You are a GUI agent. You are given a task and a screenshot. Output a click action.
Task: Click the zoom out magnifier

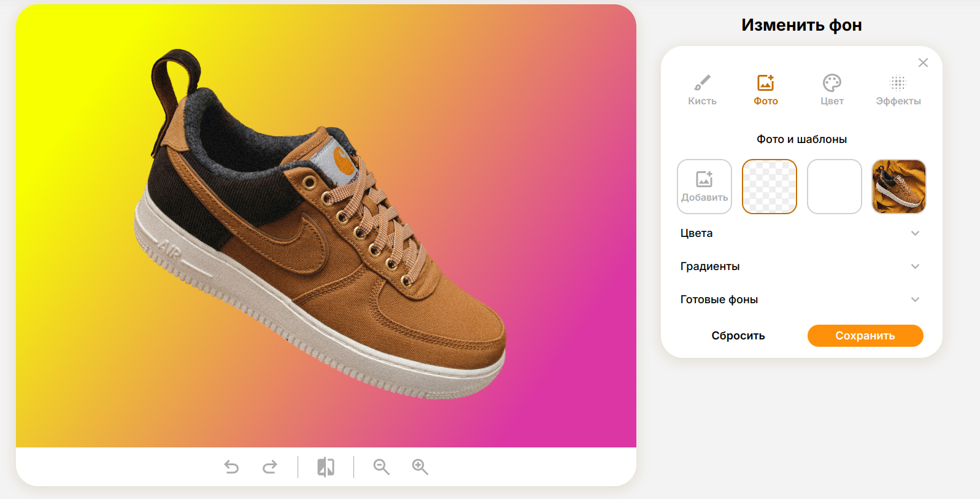(382, 467)
